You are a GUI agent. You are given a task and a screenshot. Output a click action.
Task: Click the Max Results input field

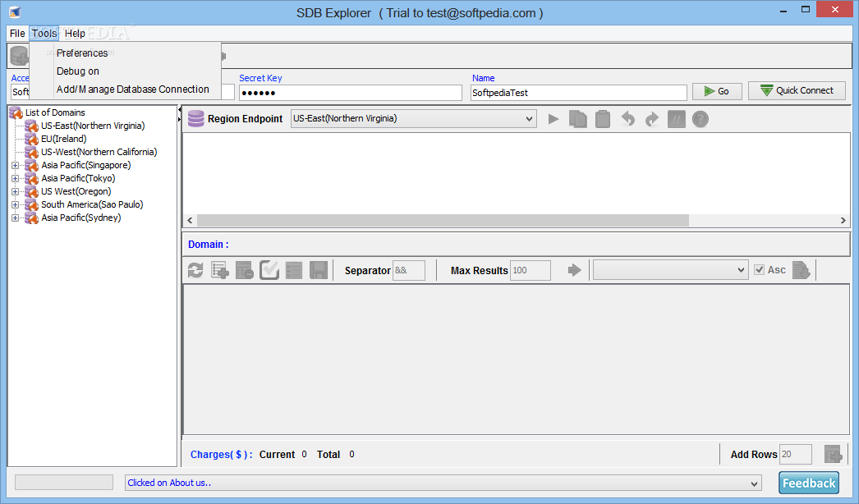point(531,270)
